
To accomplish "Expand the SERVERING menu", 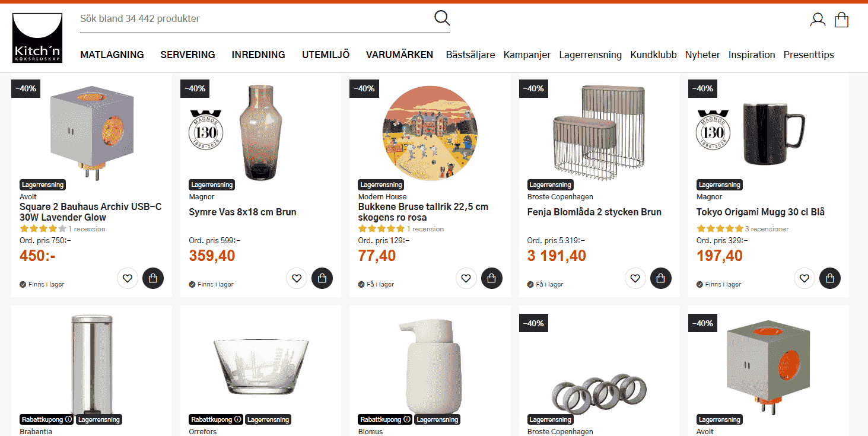I will pyautogui.click(x=187, y=55).
